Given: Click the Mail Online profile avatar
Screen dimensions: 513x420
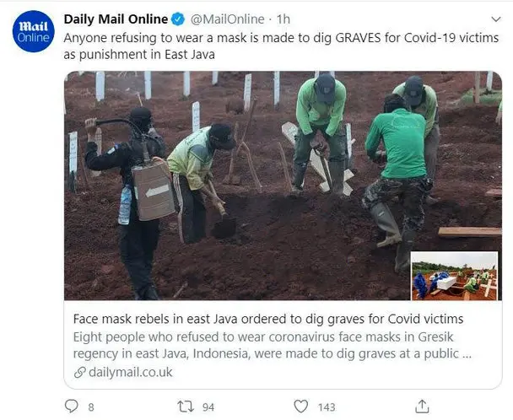Looking at the screenshot, I should tap(33, 31).
